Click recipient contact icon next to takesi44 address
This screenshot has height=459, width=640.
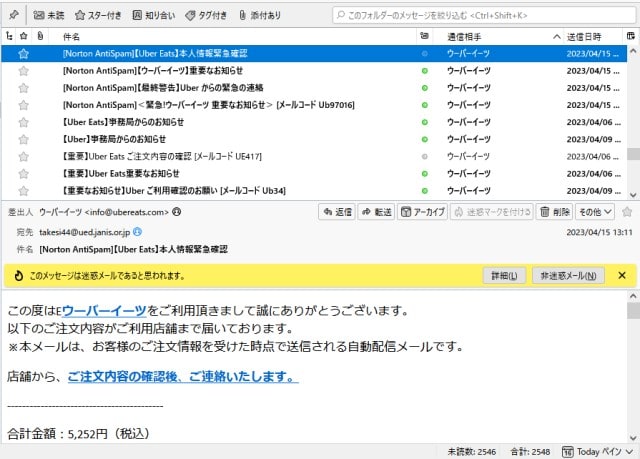tap(138, 232)
